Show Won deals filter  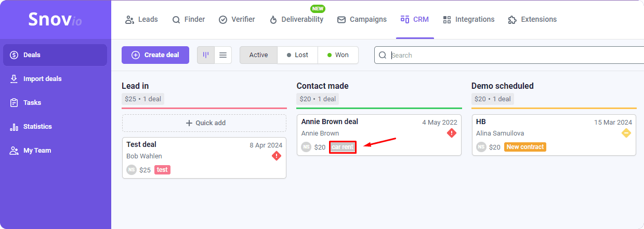coord(338,55)
